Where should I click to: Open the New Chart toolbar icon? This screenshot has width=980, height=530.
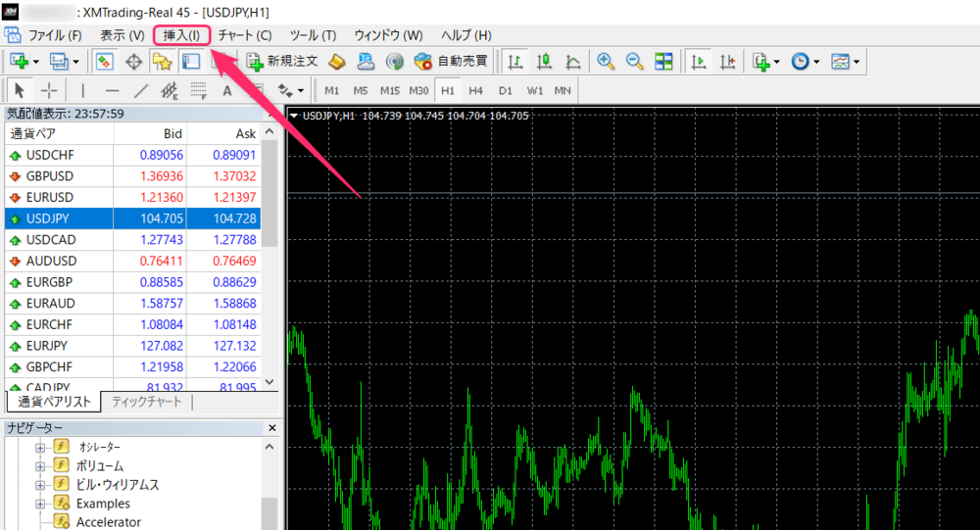pyautogui.click(x=20, y=62)
